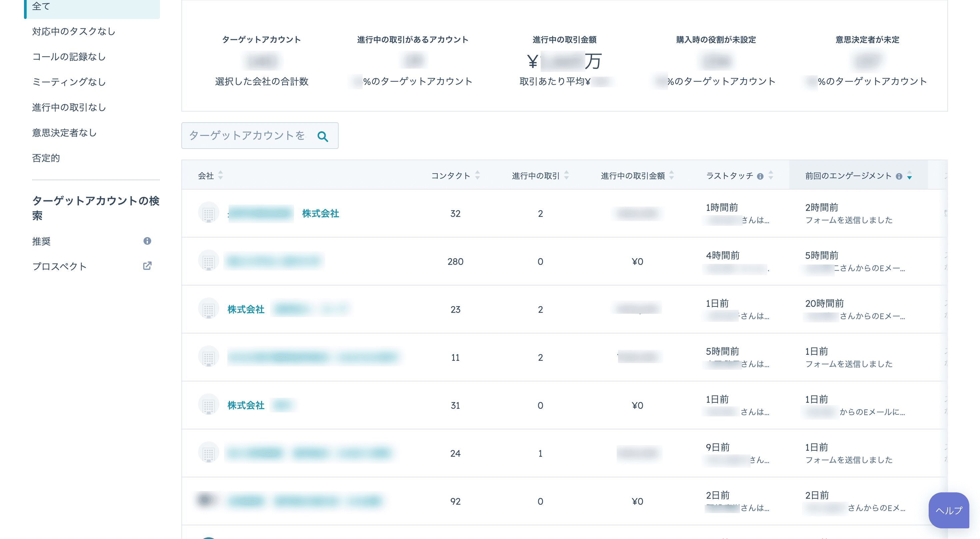980x539 pixels.
Task: Select 進行中の取引なし filter
Action: [x=69, y=107]
